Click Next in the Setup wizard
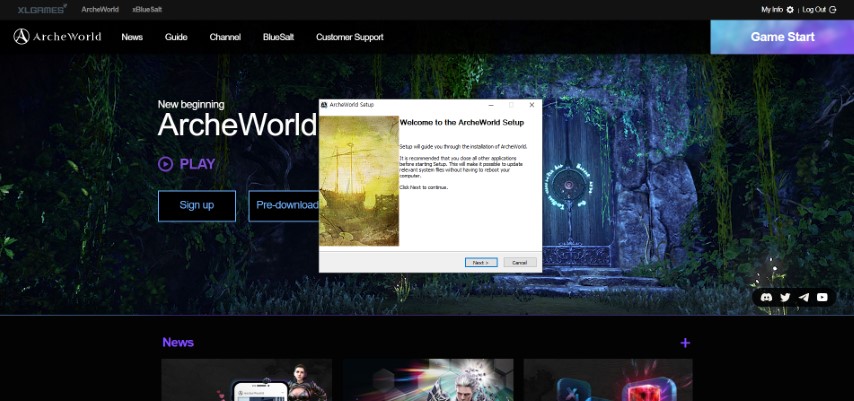Viewport: 854px width, 401px height. [x=481, y=263]
